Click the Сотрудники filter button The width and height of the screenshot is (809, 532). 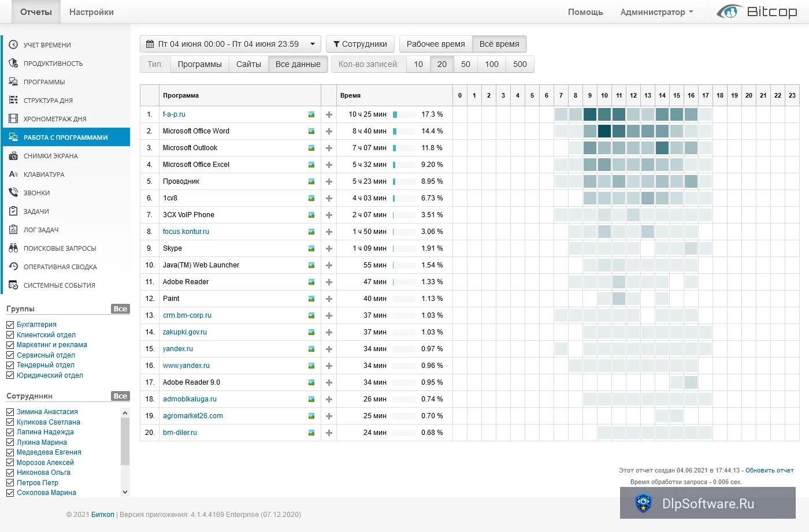pos(360,44)
